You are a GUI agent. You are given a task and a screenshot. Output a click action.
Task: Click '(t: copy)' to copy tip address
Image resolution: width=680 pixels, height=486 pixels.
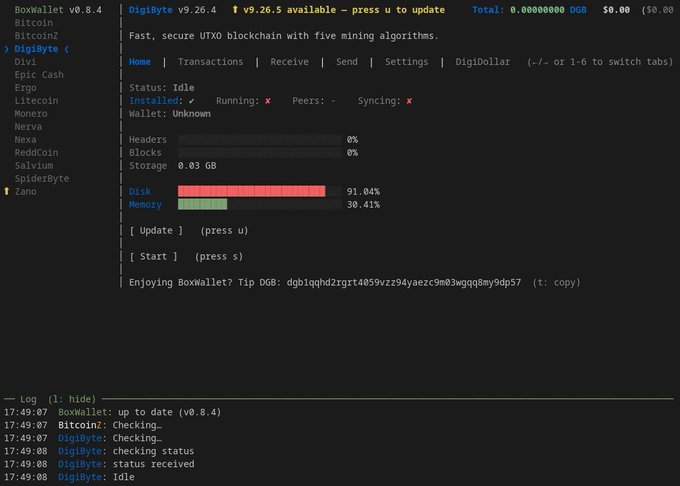[x=556, y=282]
